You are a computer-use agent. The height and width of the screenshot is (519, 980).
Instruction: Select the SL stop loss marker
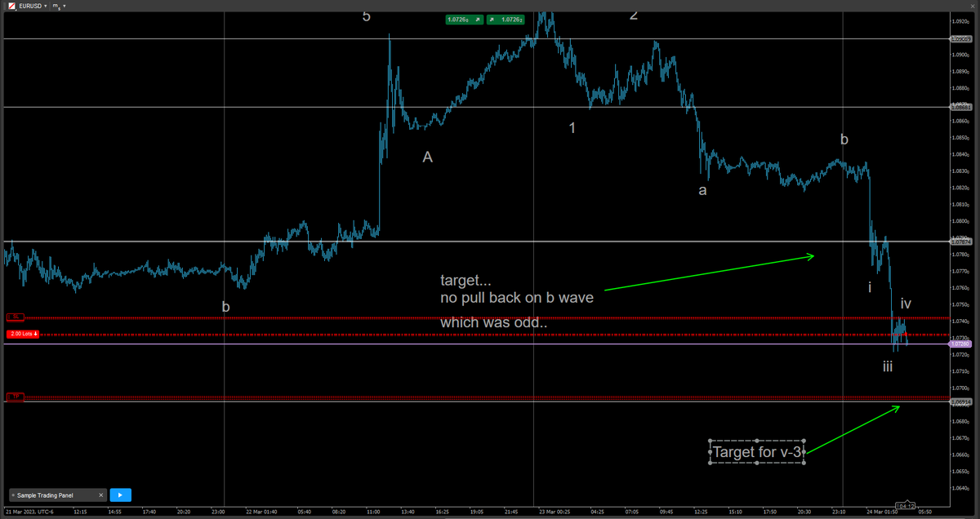[15, 317]
